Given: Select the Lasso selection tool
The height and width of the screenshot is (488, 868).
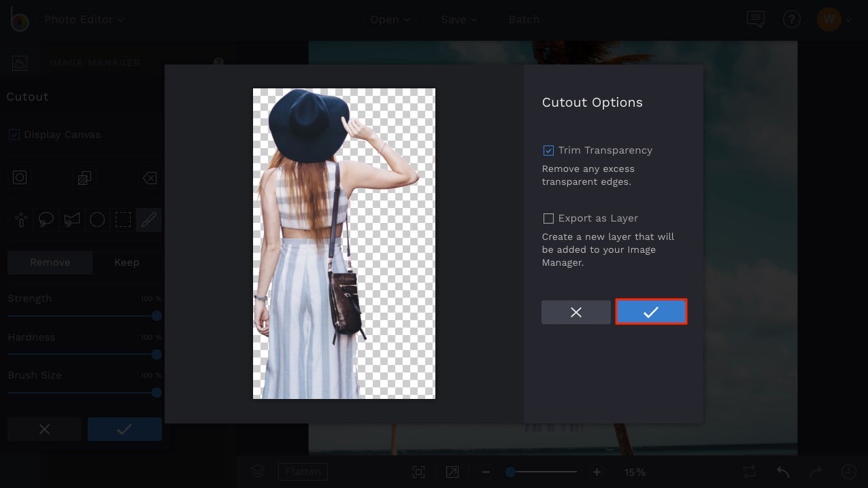Looking at the screenshot, I should tap(46, 219).
